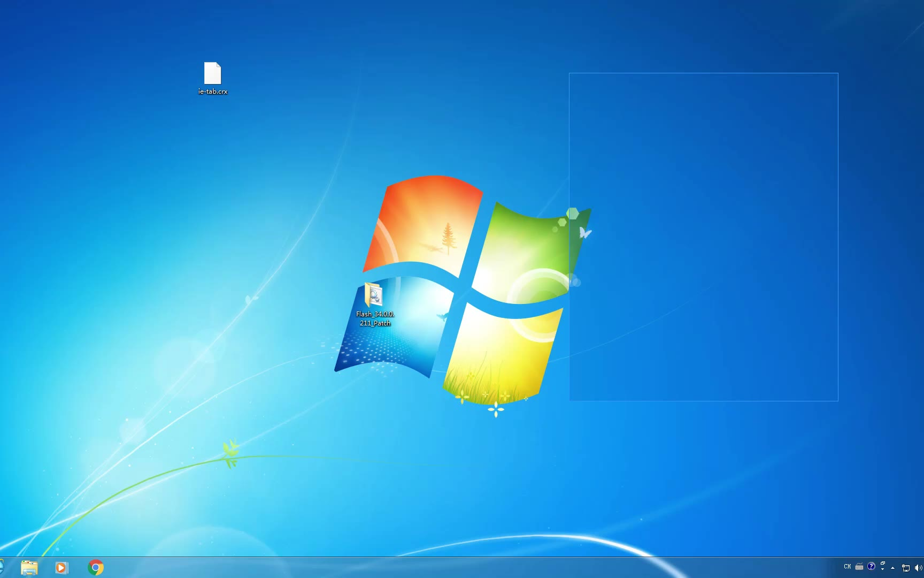Click the language bar keyboard icon
The image size is (924, 578).
(859, 566)
